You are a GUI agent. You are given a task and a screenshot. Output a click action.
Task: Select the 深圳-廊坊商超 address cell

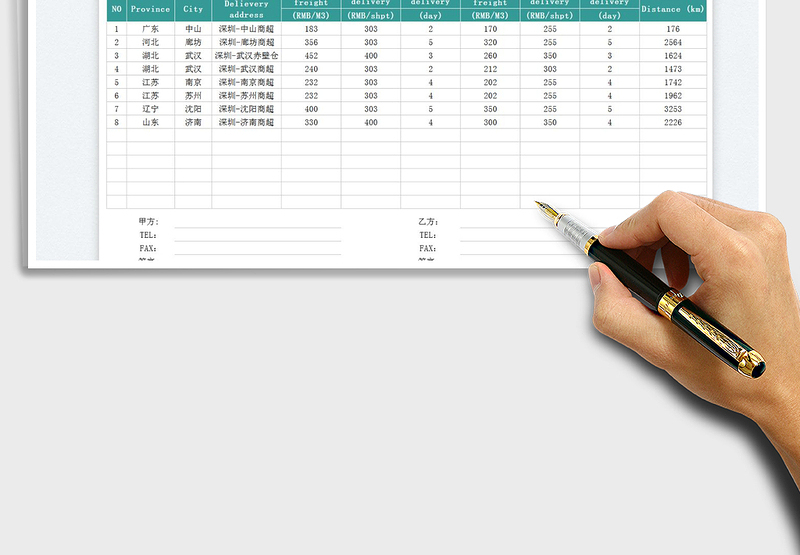tap(246, 43)
